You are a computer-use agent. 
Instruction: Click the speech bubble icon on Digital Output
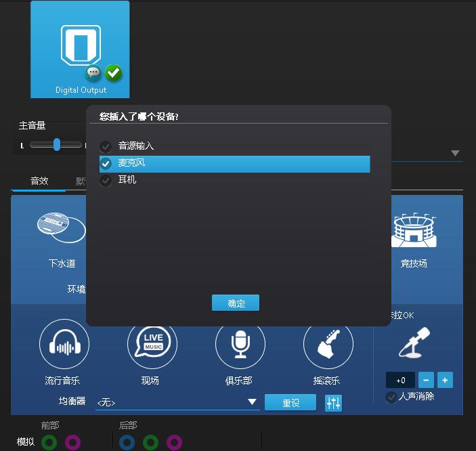[x=93, y=73]
